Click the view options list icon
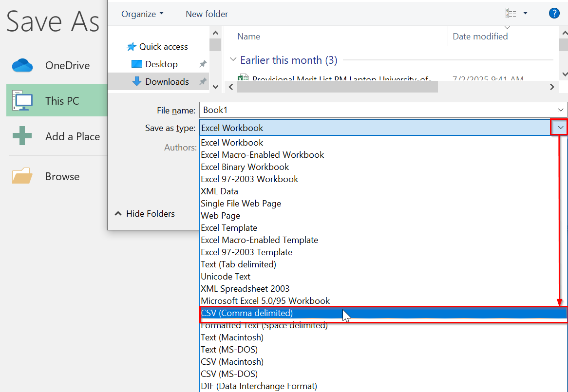The width and height of the screenshot is (568, 392). [x=511, y=14]
